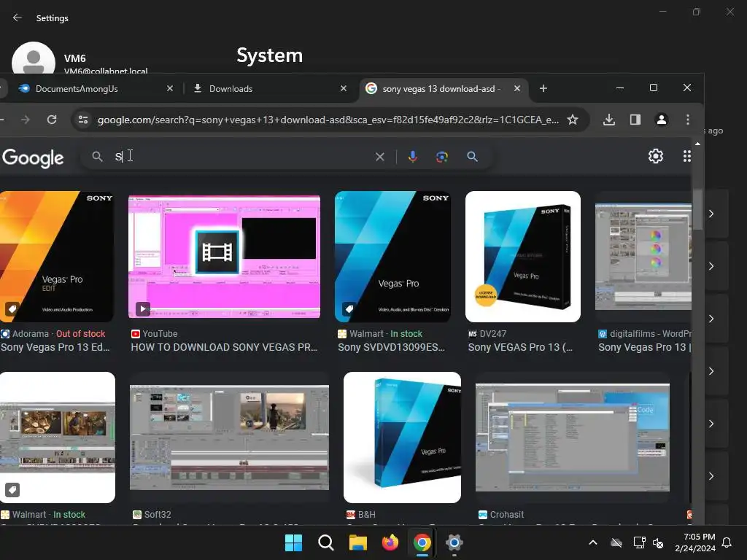The image size is (747, 560).
Task: Open Google apps grid
Action: click(687, 156)
